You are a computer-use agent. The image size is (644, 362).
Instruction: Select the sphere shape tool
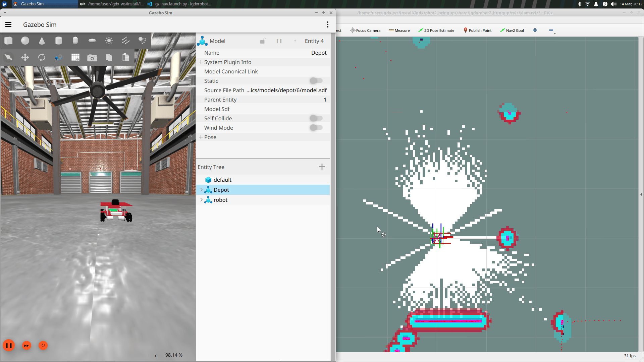coord(25,41)
